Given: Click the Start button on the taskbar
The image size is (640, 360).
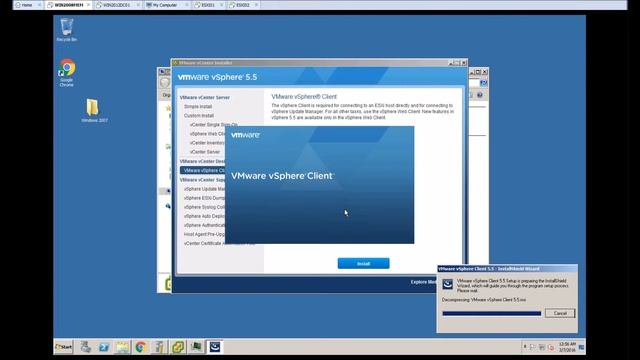Looking at the screenshot, I should [64, 347].
